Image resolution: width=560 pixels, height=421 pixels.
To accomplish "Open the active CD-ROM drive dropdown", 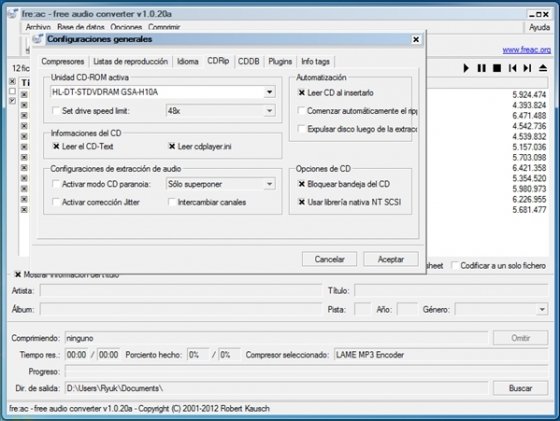I will click(x=269, y=92).
